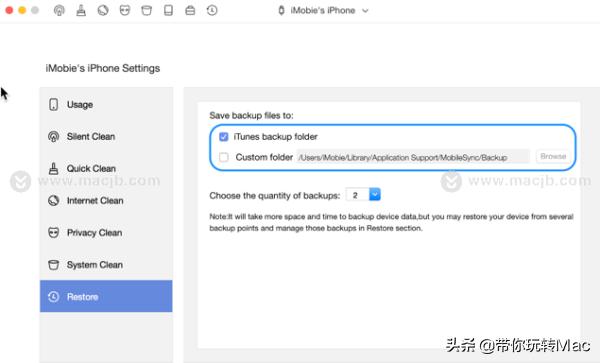
Task: Open Internet Clean globe icon in toolbar
Action: coord(103,10)
